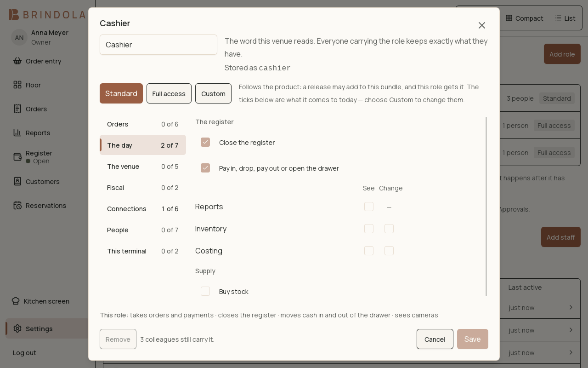This screenshot has width=588, height=368.
Task: Click the Add role button
Action: point(562,54)
